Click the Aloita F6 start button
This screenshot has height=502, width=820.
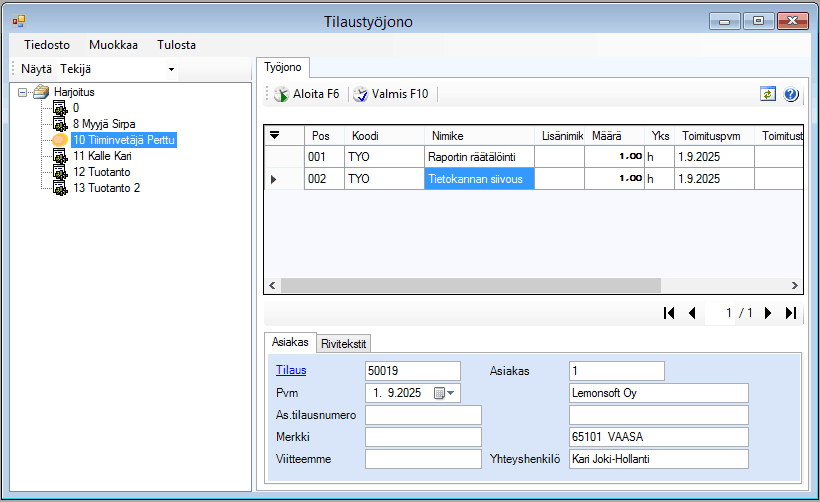(307, 94)
